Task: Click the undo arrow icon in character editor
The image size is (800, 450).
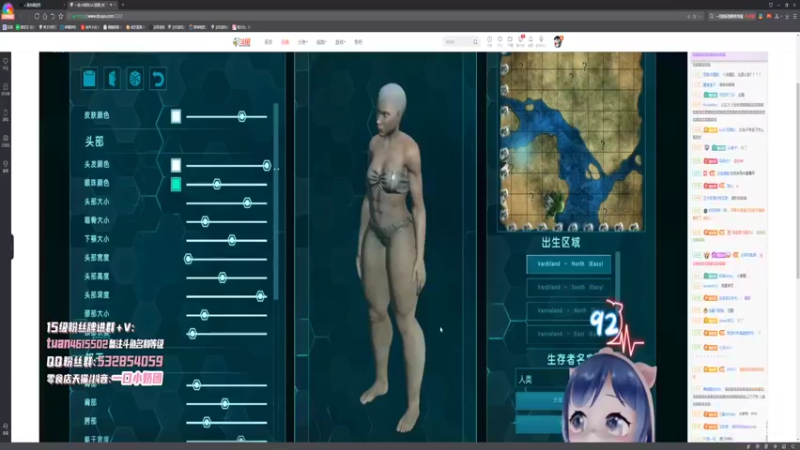Action: [158, 79]
